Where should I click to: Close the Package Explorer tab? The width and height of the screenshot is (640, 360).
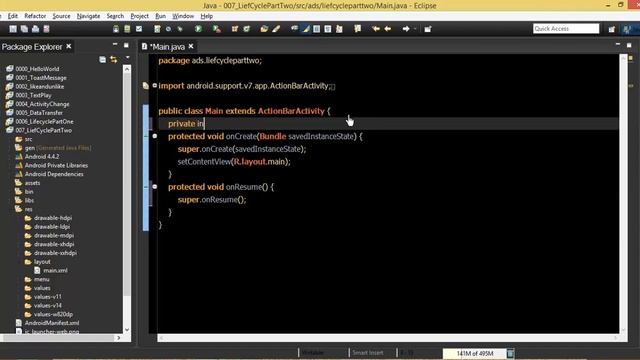click(x=69, y=47)
